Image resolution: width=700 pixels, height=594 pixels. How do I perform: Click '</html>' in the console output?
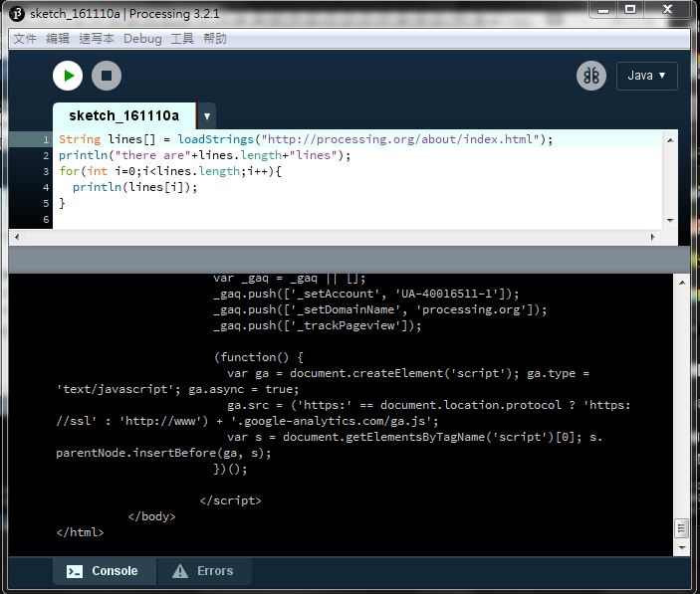coord(80,532)
